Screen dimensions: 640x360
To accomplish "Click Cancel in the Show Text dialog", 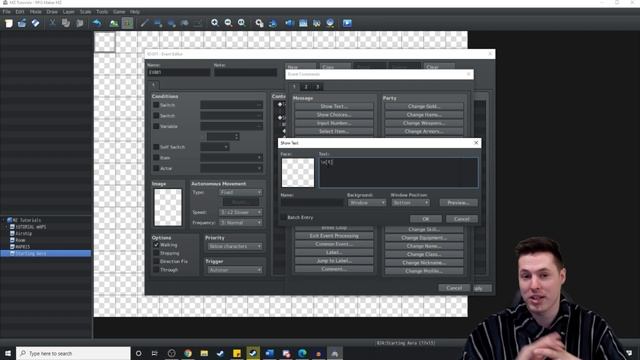I will (x=462, y=219).
